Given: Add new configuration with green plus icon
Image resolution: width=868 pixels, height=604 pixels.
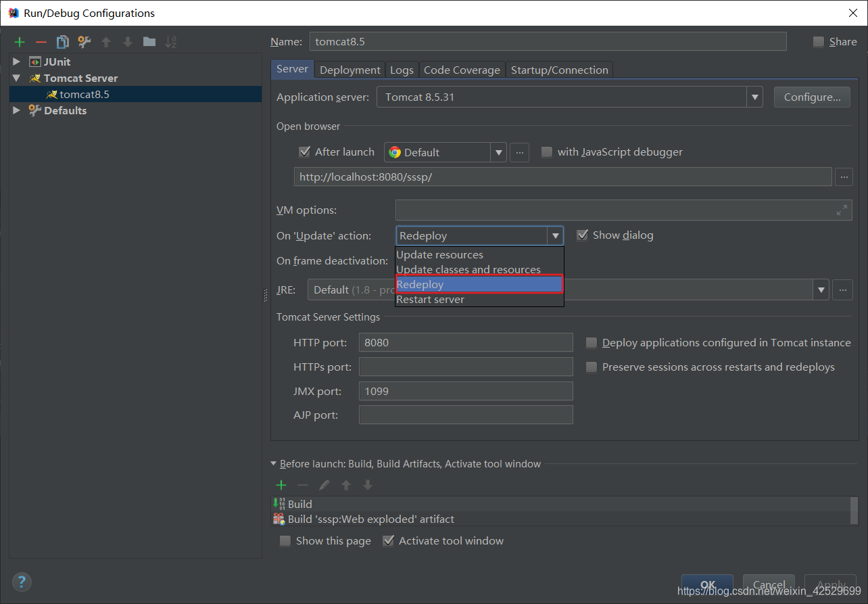Looking at the screenshot, I should pyautogui.click(x=20, y=42).
